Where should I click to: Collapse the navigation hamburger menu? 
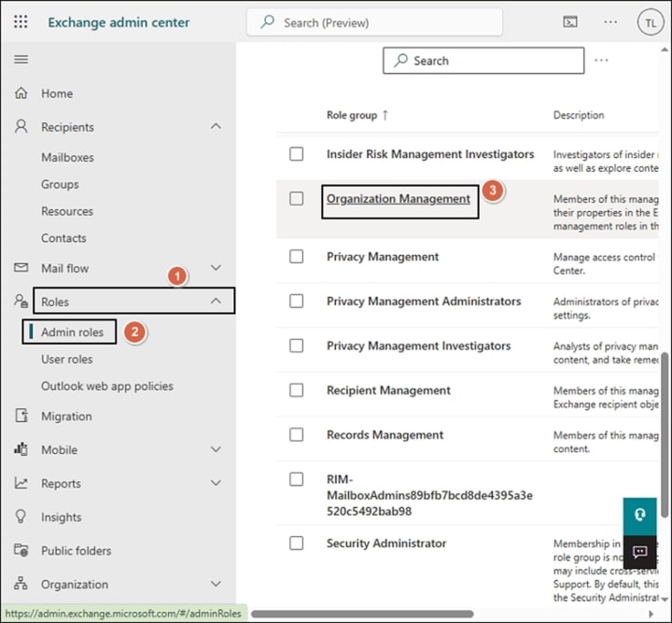click(21, 59)
